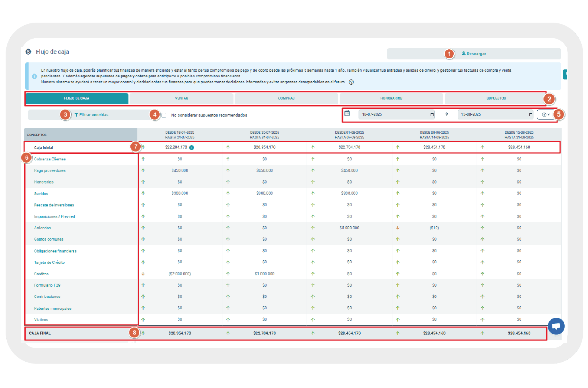Click the Caja inicial label
Image resolution: width=588 pixels, height=388 pixels.
pos(44,148)
